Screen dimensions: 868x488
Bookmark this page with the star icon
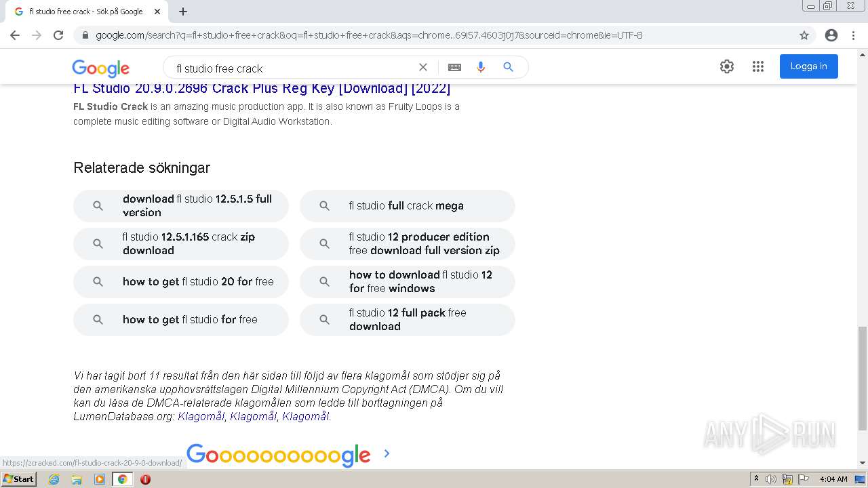(804, 35)
